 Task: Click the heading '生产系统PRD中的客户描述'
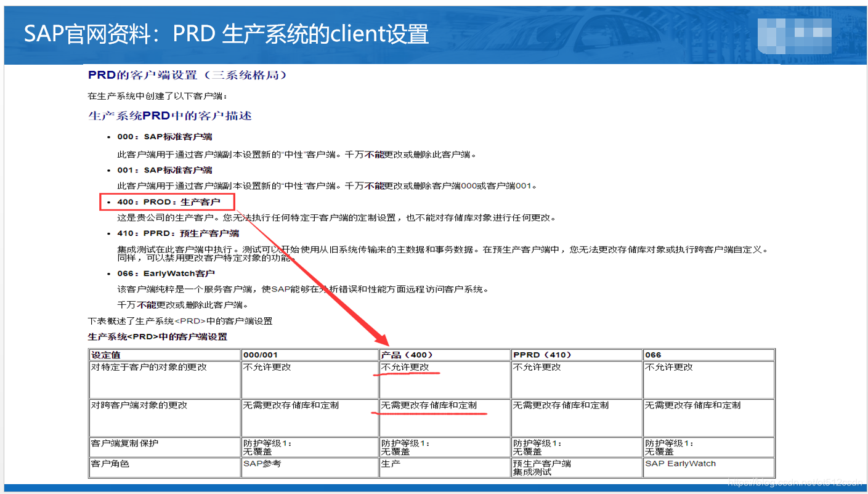[169, 116]
